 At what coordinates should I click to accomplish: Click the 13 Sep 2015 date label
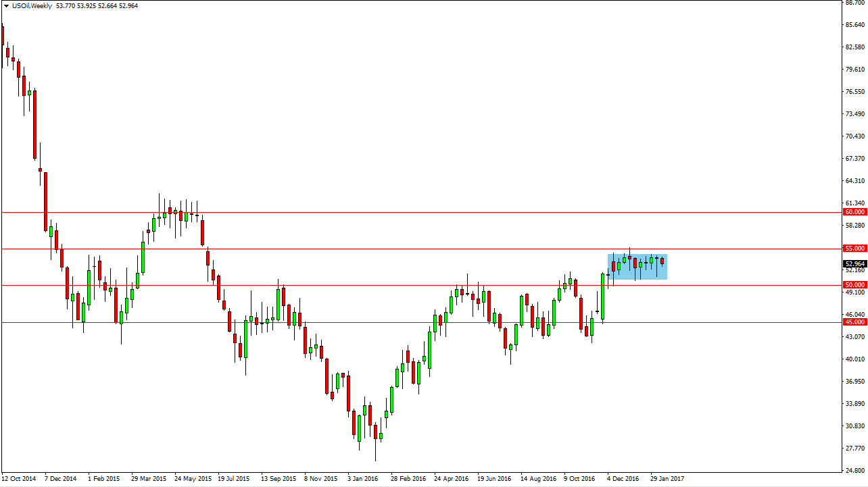click(x=279, y=479)
